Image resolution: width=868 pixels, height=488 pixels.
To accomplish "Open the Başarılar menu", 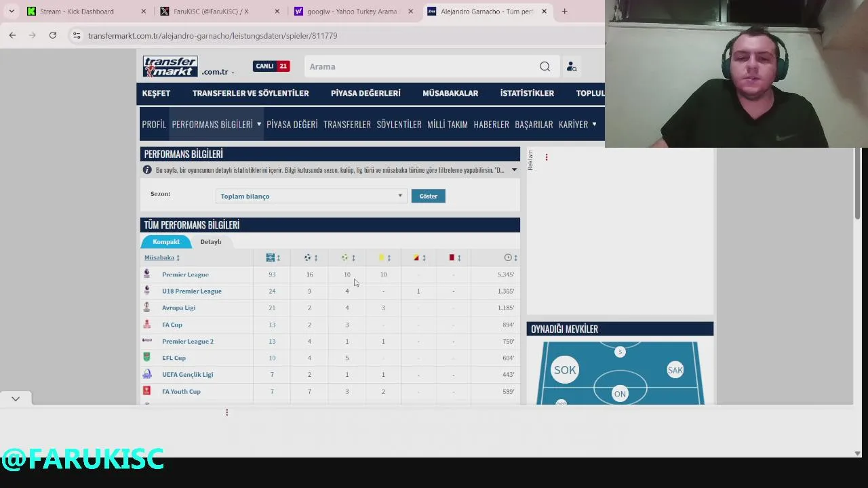I will 534,124.
